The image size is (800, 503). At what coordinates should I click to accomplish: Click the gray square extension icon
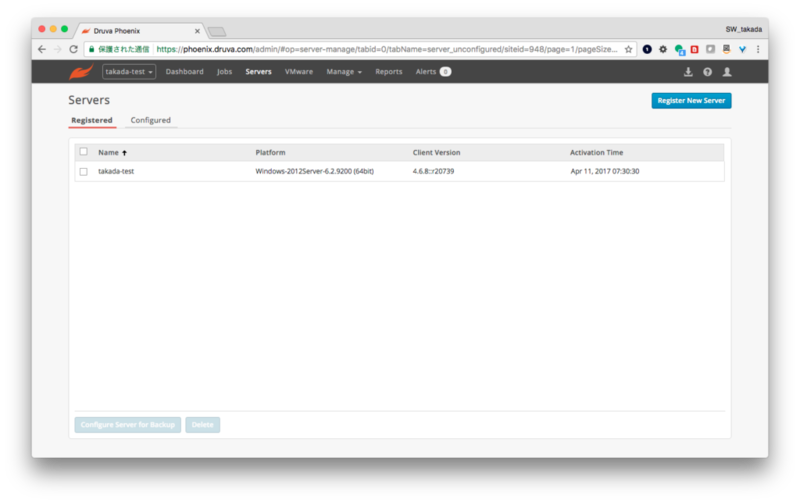click(710, 49)
